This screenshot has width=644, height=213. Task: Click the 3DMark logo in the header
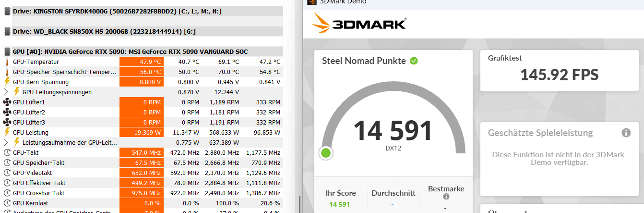click(359, 23)
